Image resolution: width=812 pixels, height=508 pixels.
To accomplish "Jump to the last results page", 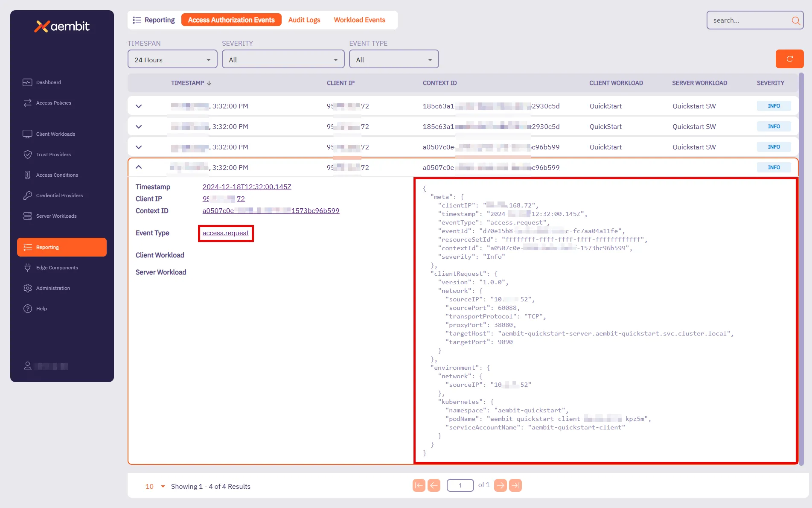I will coord(515,485).
